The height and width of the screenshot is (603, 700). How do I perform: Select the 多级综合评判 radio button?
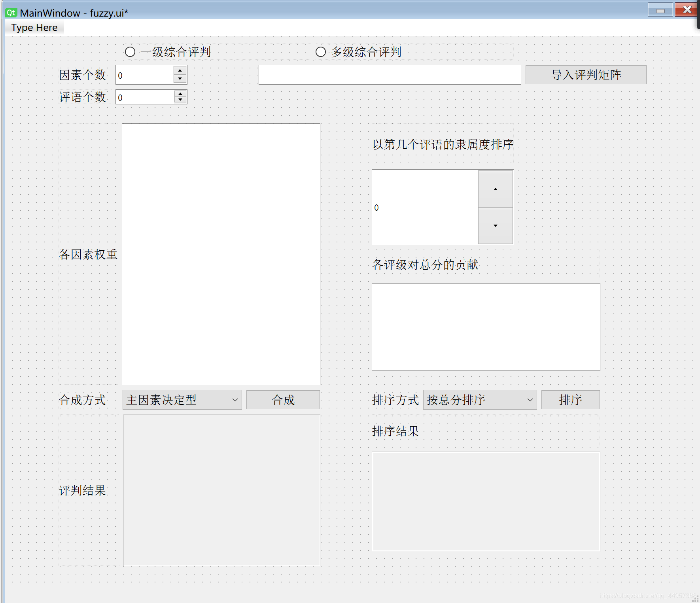[x=321, y=51]
